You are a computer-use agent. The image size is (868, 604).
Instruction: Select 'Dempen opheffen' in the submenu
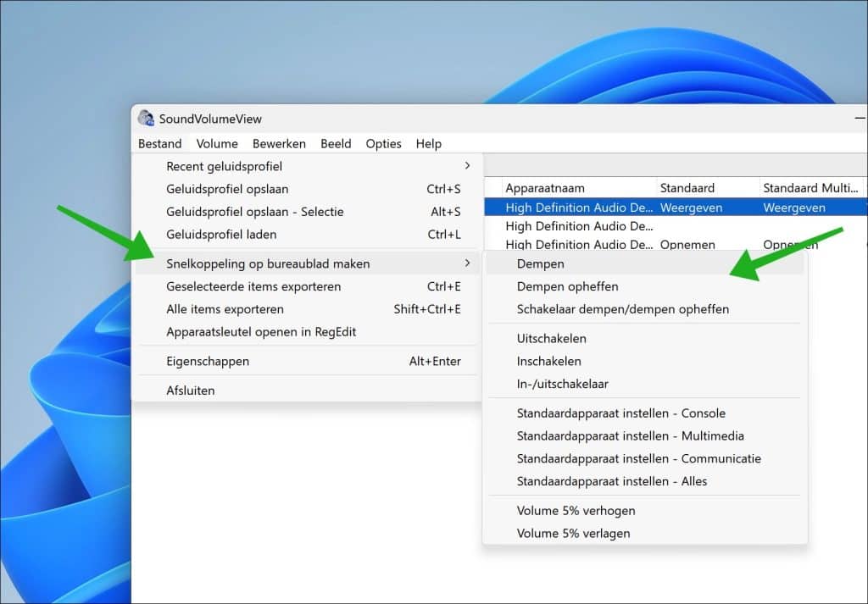[645, 286]
